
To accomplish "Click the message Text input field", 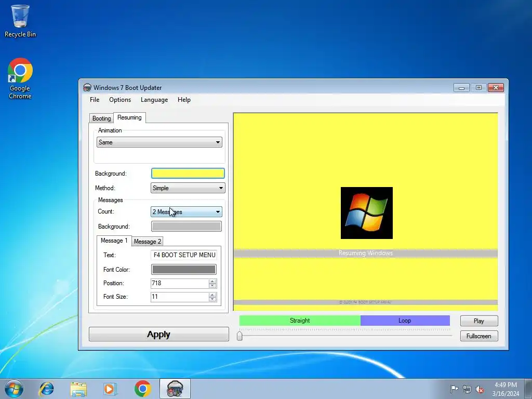I will (184, 255).
